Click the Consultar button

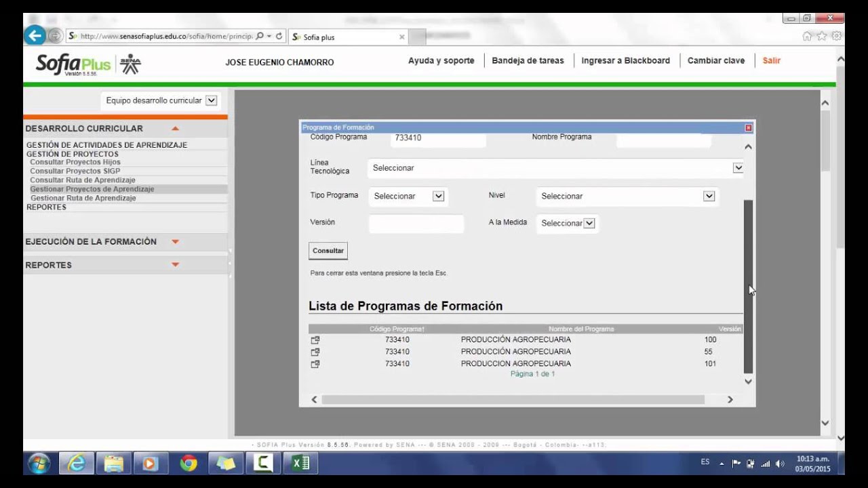click(x=328, y=251)
